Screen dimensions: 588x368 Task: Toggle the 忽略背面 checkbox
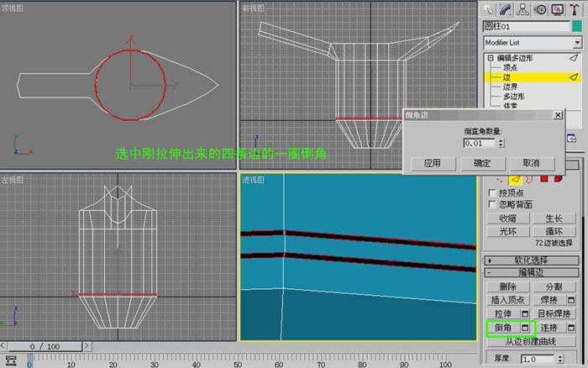point(492,204)
